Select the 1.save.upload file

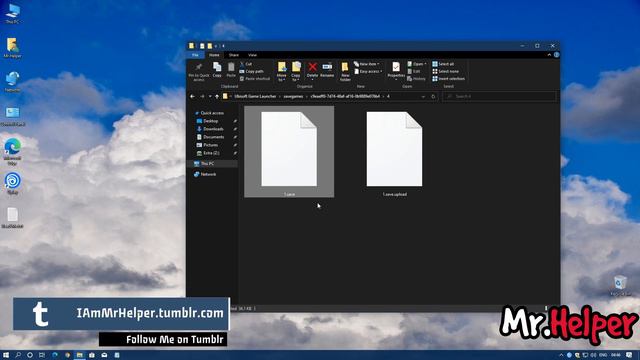click(x=394, y=153)
